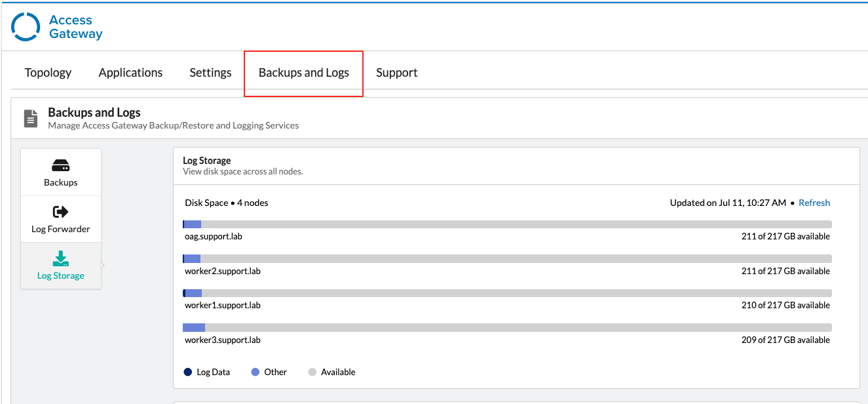868x404 pixels.
Task: Refresh the disk space data
Action: 814,203
